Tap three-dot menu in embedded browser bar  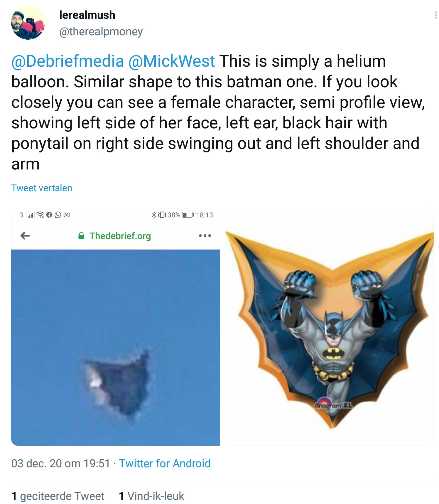coord(205,236)
